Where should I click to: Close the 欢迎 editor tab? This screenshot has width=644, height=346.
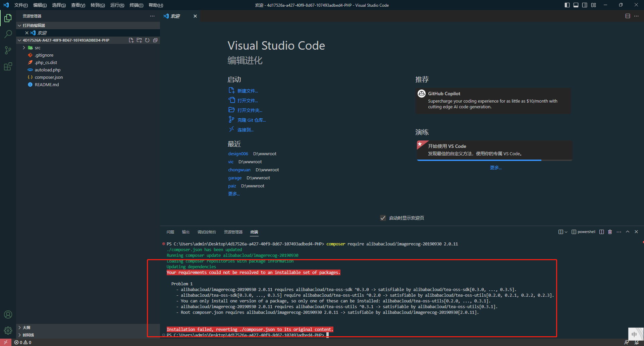(195, 16)
